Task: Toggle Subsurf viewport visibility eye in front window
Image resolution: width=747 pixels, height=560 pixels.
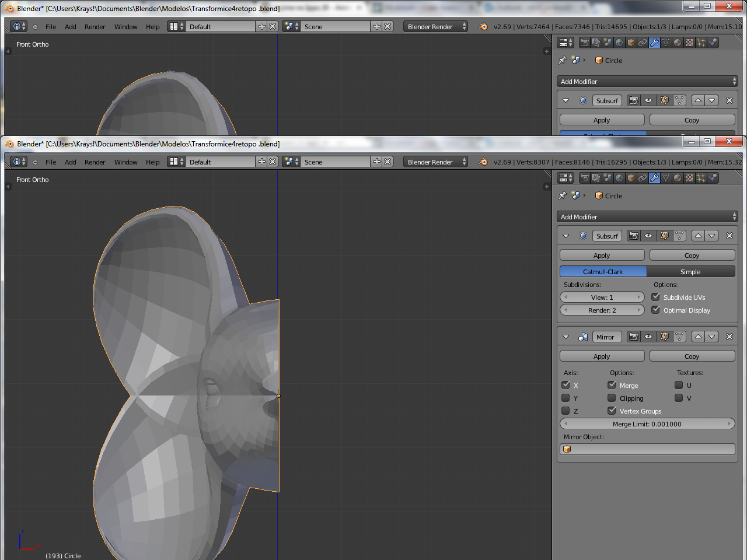Action: pyautogui.click(x=648, y=236)
